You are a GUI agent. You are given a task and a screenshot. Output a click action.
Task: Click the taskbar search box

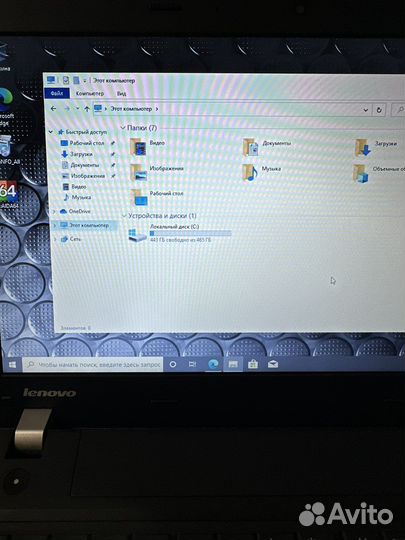coord(93,364)
